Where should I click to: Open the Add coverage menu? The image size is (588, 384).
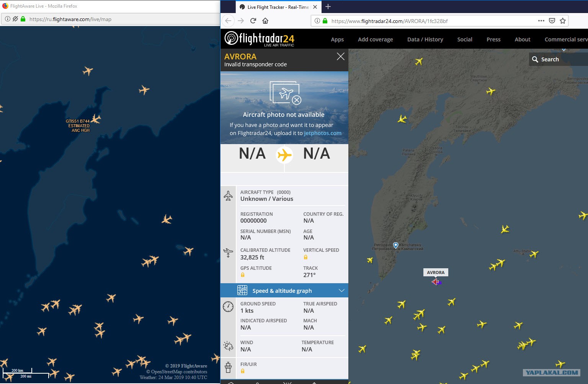pos(376,39)
